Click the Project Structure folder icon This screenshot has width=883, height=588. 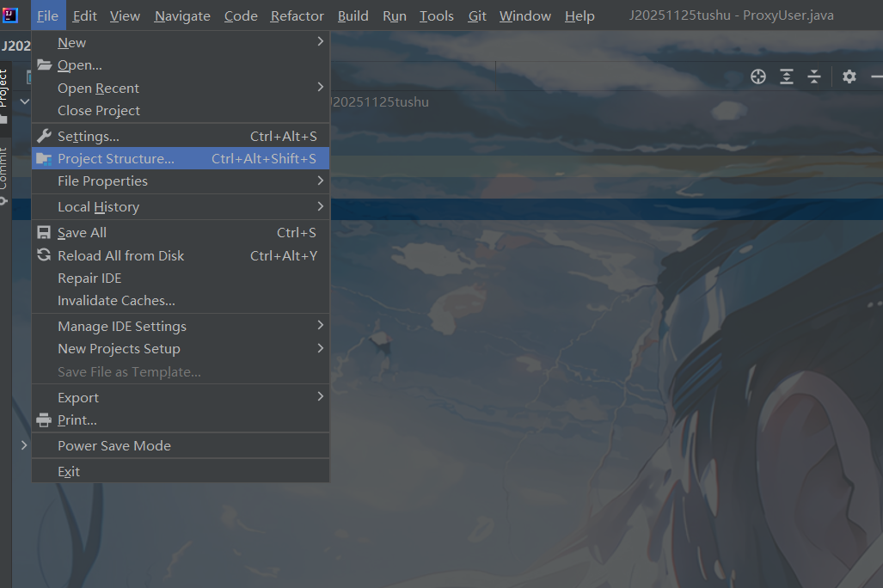(44, 159)
